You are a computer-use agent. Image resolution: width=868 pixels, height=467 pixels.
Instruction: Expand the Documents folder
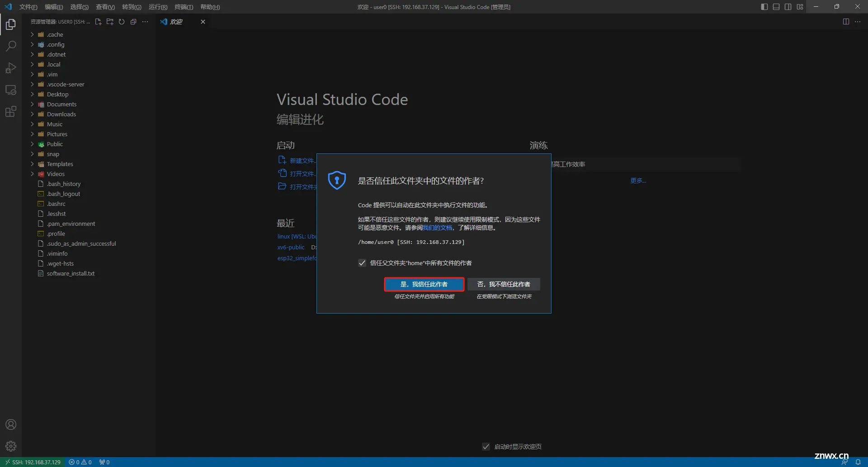(89, 104)
